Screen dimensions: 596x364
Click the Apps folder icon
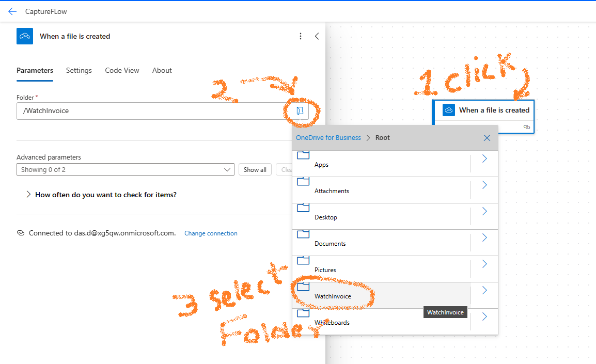(303, 155)
